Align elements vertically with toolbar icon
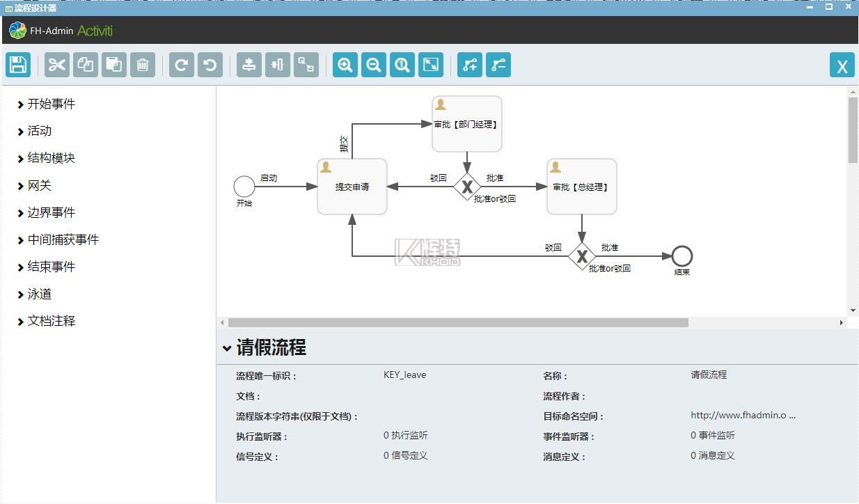 click(278, 65)
